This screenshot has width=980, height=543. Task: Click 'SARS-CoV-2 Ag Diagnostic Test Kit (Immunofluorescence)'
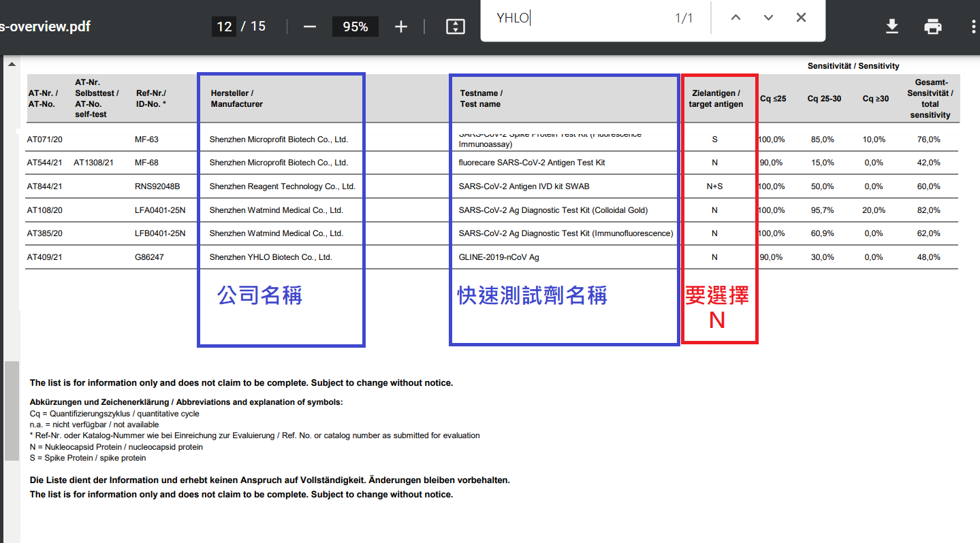[566, 233]
